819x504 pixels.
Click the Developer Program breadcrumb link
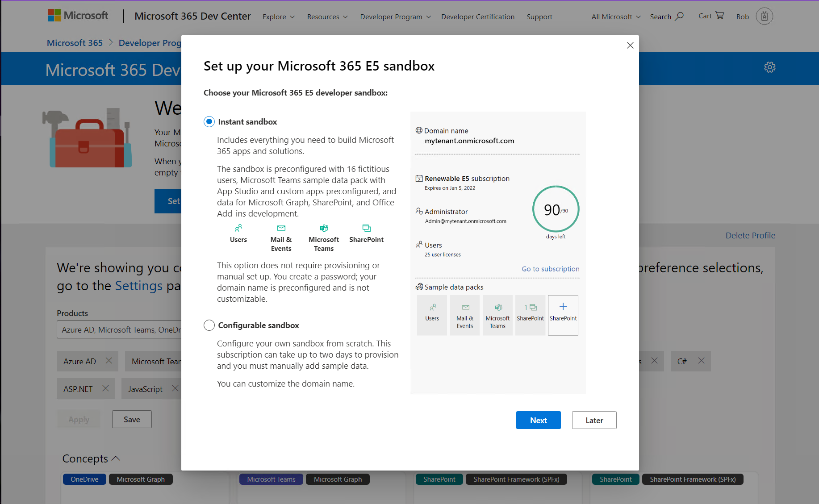150,43
